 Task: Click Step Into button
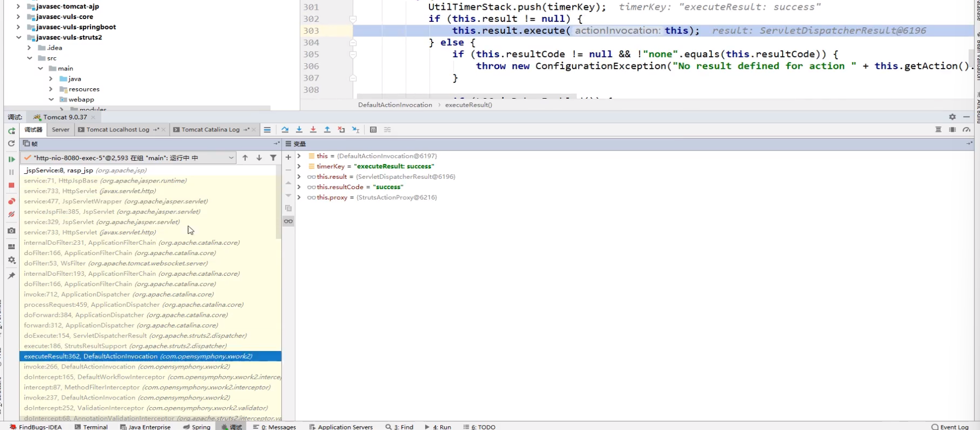(299, 130)
